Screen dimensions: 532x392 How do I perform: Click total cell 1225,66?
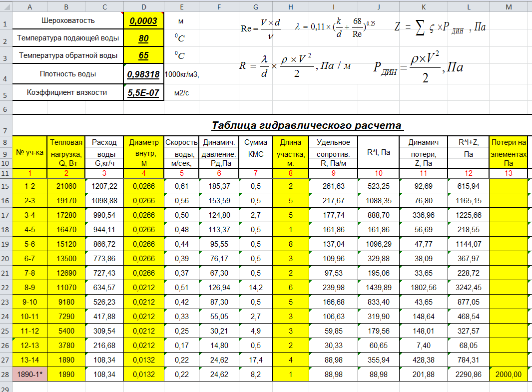click(469, 215)
